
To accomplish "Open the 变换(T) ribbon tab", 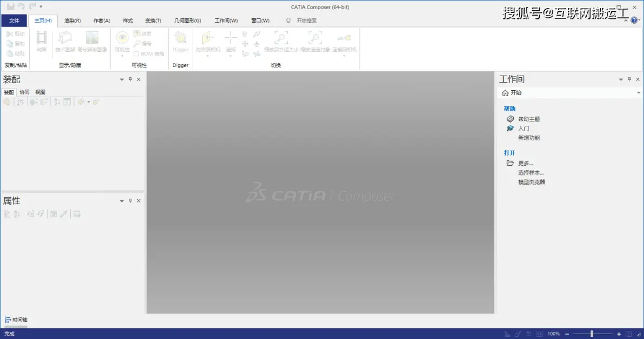I will pos(153,21).
